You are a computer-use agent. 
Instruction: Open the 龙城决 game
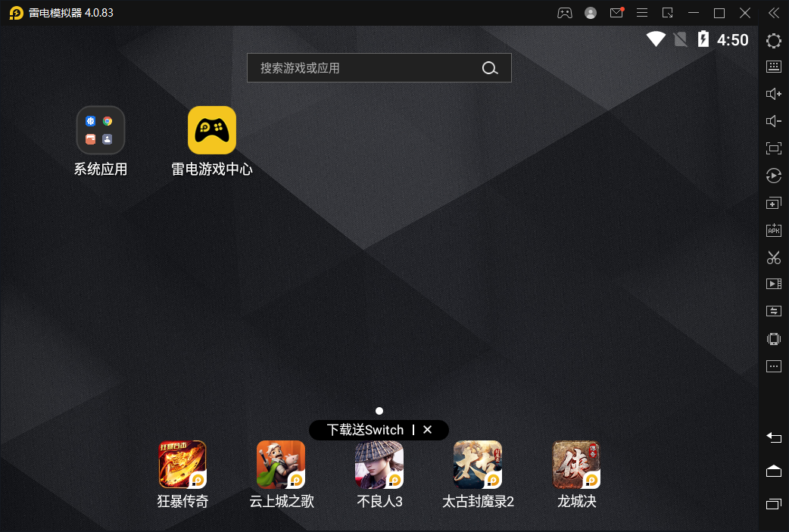click(x=576, y=465)
